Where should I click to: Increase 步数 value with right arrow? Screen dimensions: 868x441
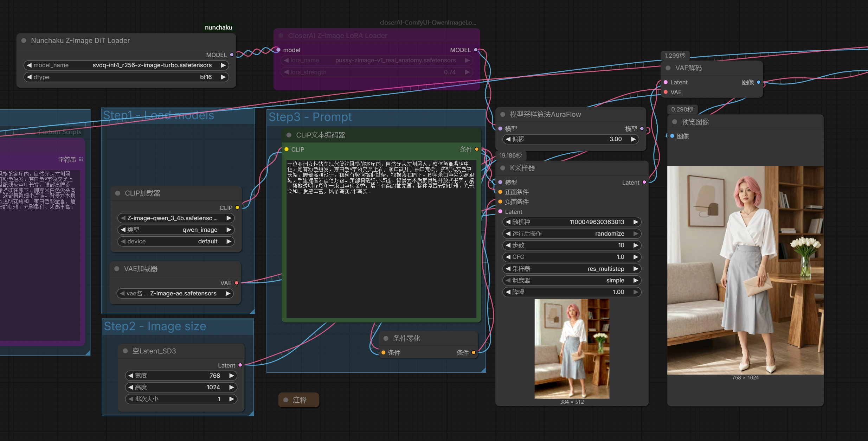point(635,245)
